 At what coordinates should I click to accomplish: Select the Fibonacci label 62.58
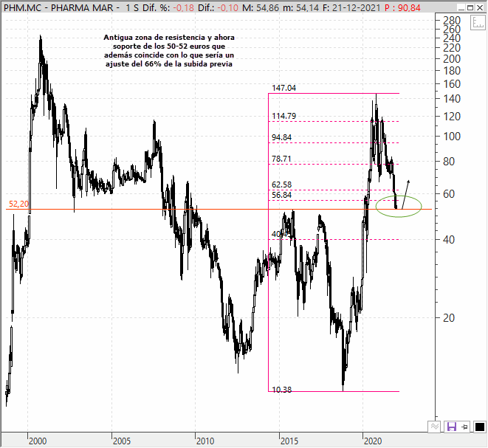[282, 185]
